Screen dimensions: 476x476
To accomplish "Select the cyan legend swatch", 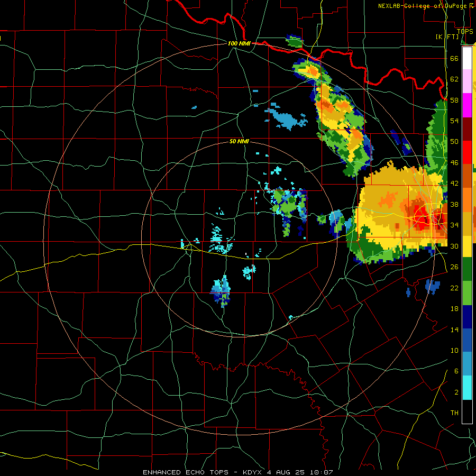I will pyautogui.click(x=467, y=388).
